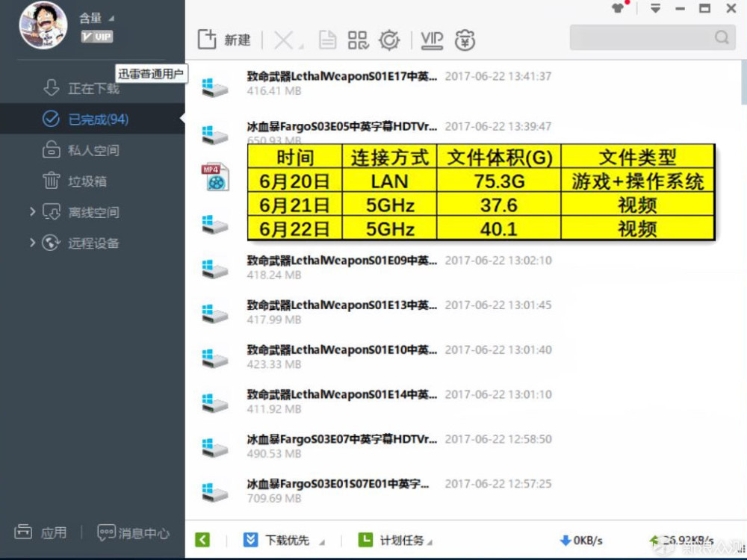
Task: Open Private Space (私人空间)
Action: coord(81,150)
